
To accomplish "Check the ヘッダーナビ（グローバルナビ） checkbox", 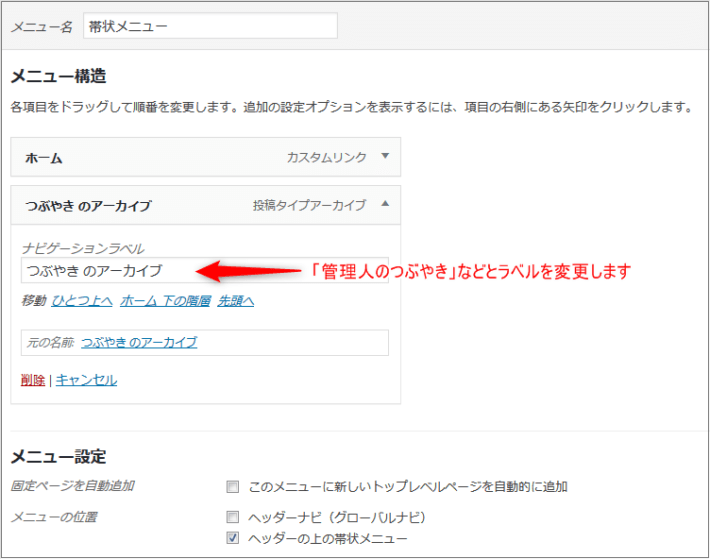I will click(233, 517).
